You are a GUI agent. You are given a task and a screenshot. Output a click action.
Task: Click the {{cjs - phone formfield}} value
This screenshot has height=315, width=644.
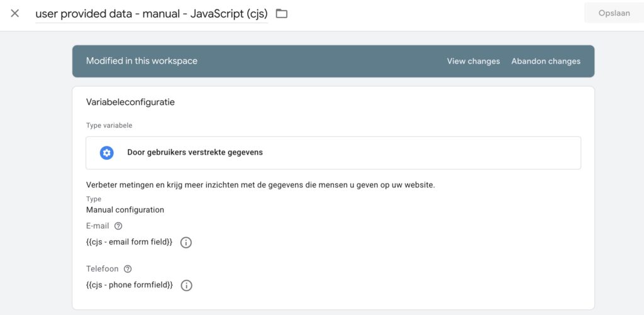[130, 285]
